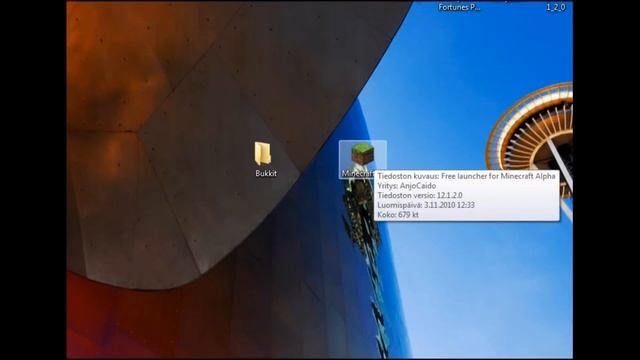Click the Fortunes P... desktop label
This screenshot has height=360, width=640.
(459, 7)
